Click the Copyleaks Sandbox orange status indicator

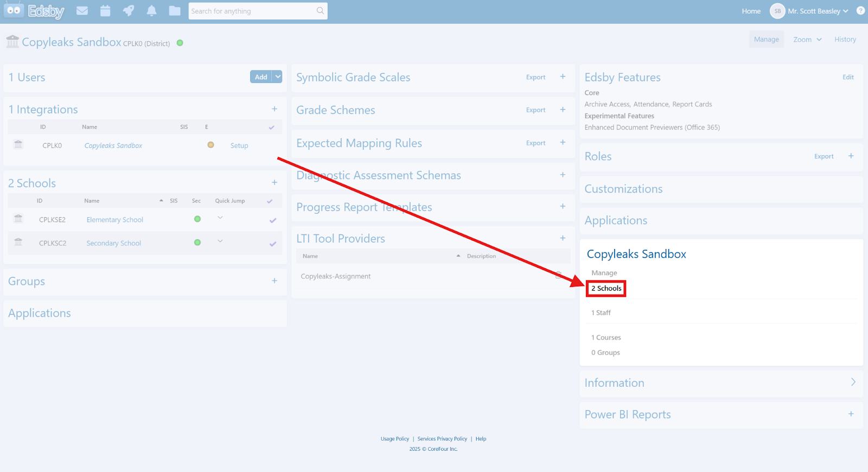click(x=210, y=145)
